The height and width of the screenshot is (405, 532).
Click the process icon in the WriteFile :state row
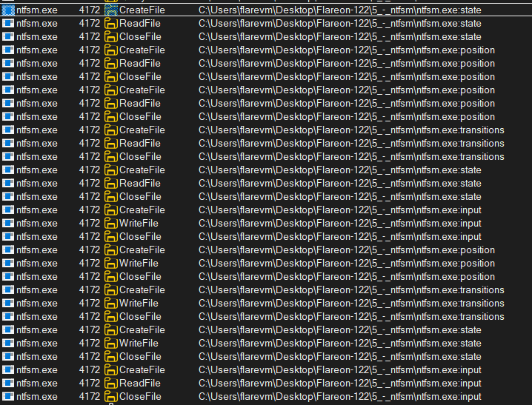8,344
